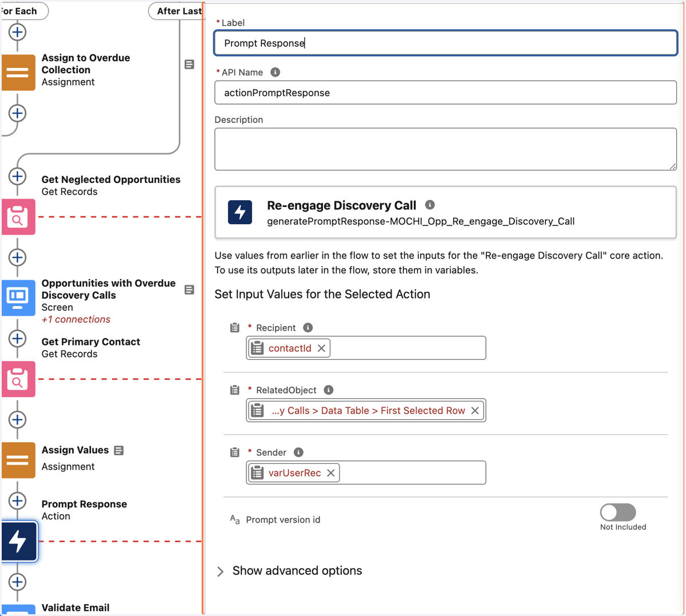Click the Prompt version id label
This screenshot has height=616, width=686.
click(283, 520)
